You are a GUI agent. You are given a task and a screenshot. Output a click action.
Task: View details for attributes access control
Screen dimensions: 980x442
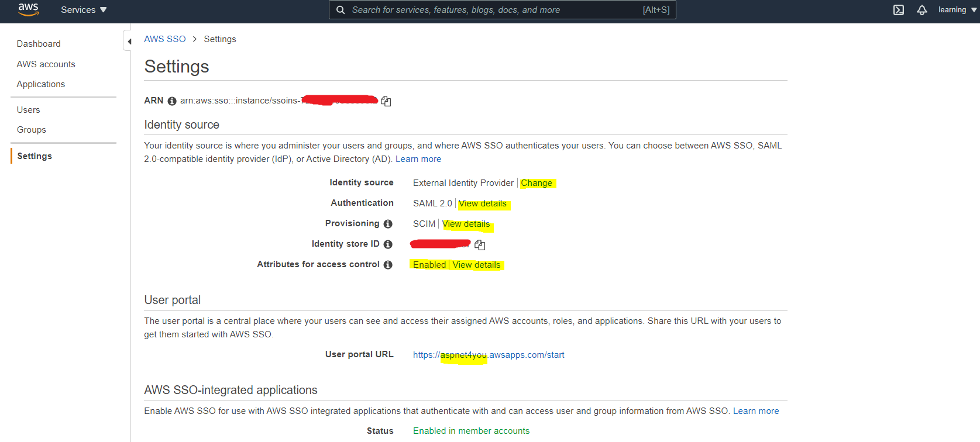pyautogui.click(x=477, y=265)
